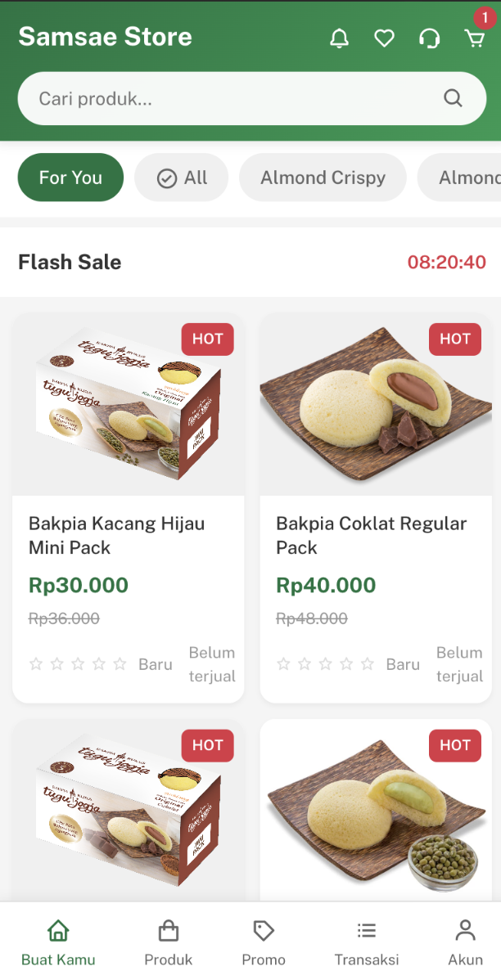501x980 pixels.
Task: Open the Promo tag icon in bottom navigation
Action: coord(263,930)
